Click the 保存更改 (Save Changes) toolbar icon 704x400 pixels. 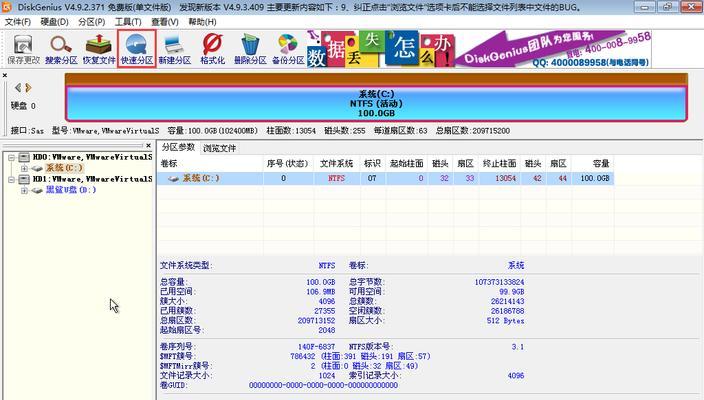click(21, 48)
